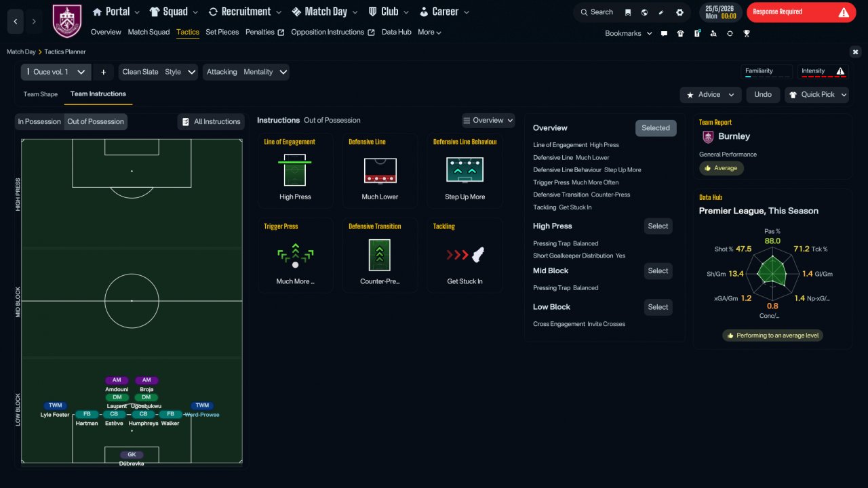Switch to In Possession instructions
This screenshot has height=488, width=868.
tap(39, 121)
